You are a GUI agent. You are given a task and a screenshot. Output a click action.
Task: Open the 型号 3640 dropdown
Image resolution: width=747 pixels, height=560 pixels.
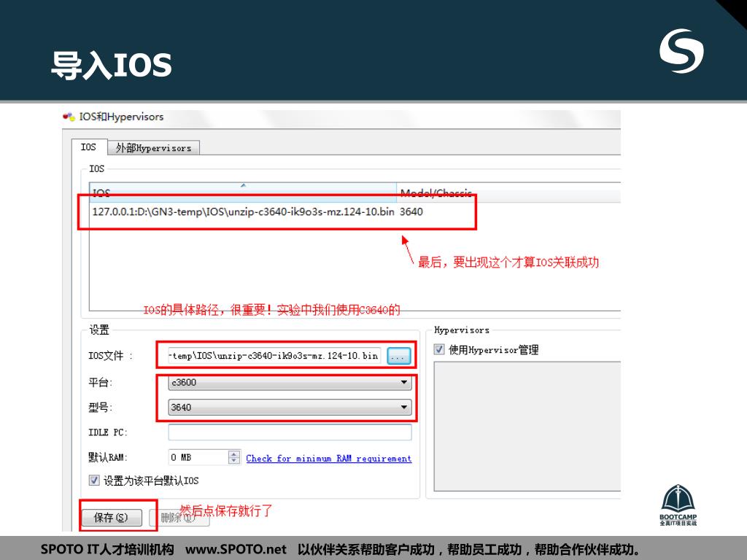(x=290, y=407)
